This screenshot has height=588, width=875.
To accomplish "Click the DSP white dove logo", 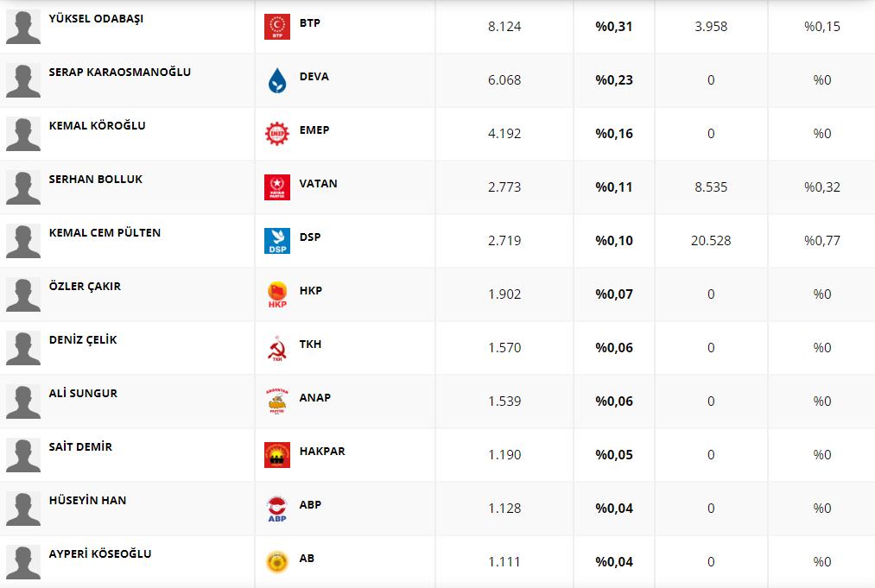I will point(276,241).
